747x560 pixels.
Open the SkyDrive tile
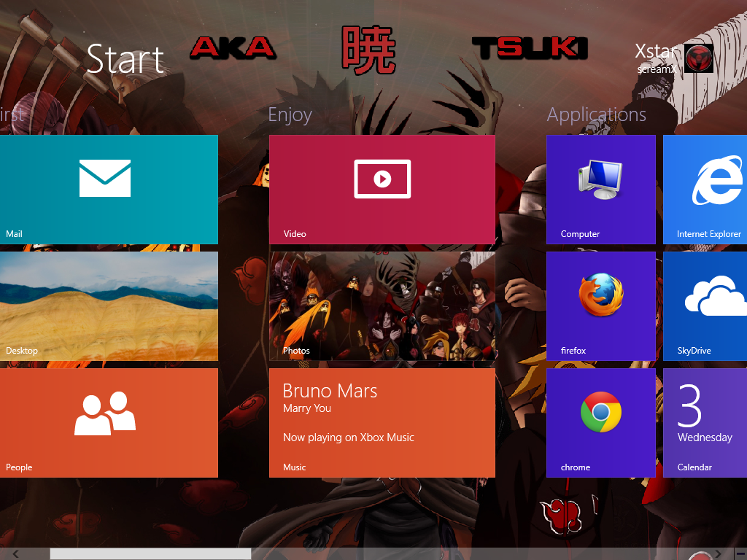tap(705, 306)
